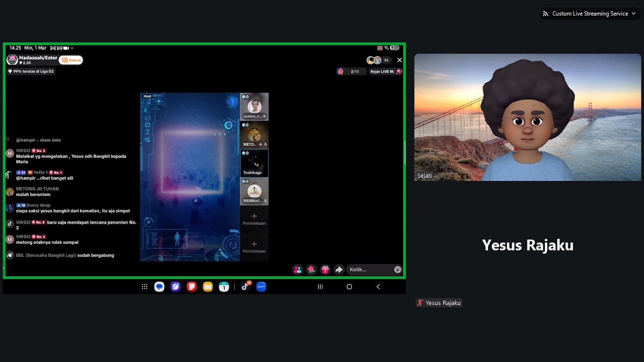The height and width of the screenshot is (362, 644).
Task: Open Samsung Internet browser icon
Action: (x=176, y=287)
